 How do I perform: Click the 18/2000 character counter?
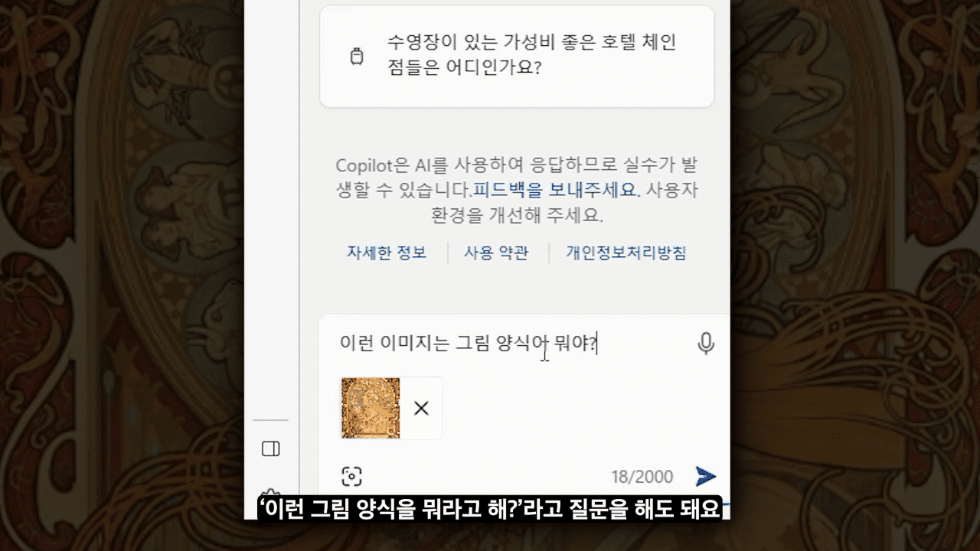(x=642, y=478)
